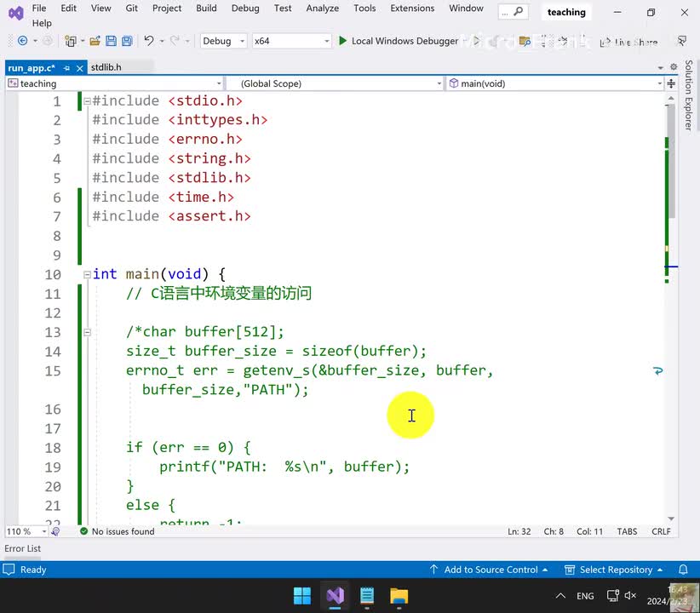
Task: Click Add to Source Control
Action: 489,570
